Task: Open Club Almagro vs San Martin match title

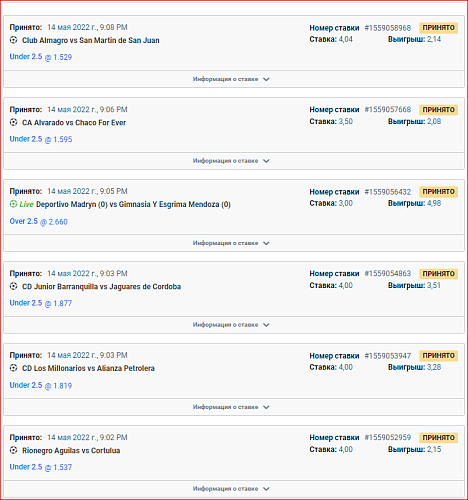Action: pos(91,40)
